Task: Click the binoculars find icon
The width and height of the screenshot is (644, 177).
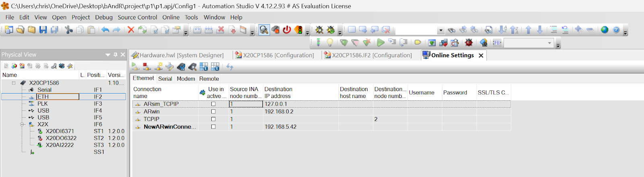Action: 452,30
